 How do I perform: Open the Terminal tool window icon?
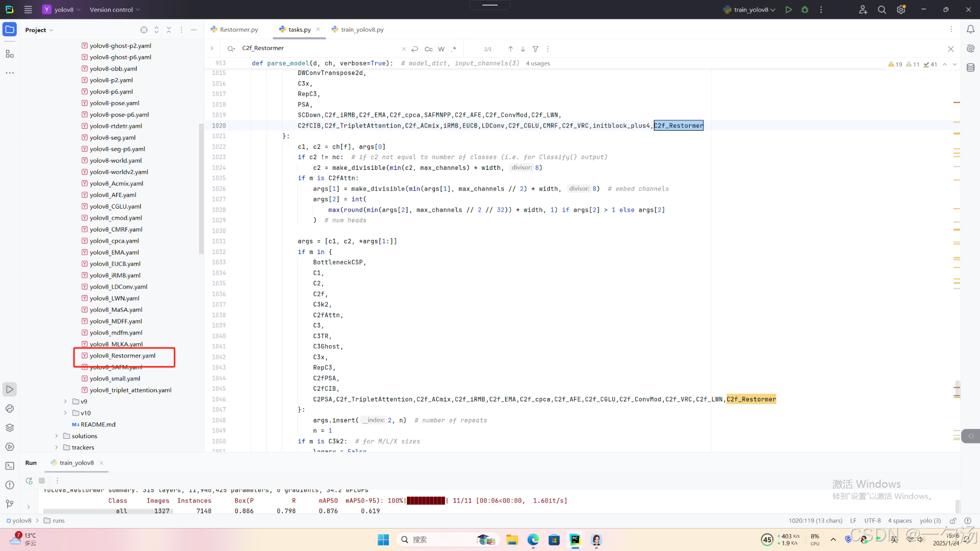point(10,466)
